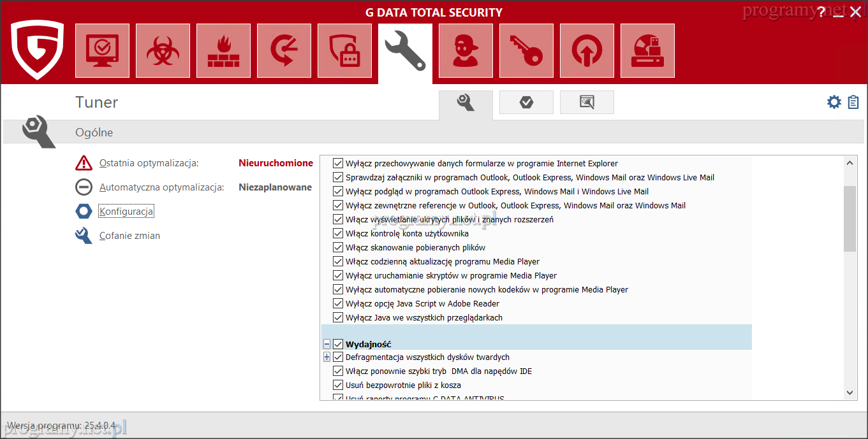Open the Virus protection biohazard icon
This screenshot has width=868, height=439.
pyautogui.click(x=163, y=51)
